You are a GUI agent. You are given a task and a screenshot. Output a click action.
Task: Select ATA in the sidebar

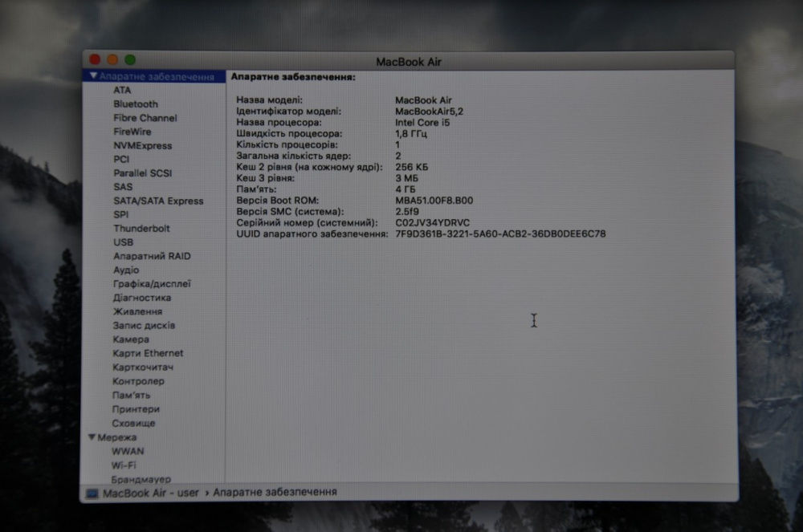[x=122, y=90]
